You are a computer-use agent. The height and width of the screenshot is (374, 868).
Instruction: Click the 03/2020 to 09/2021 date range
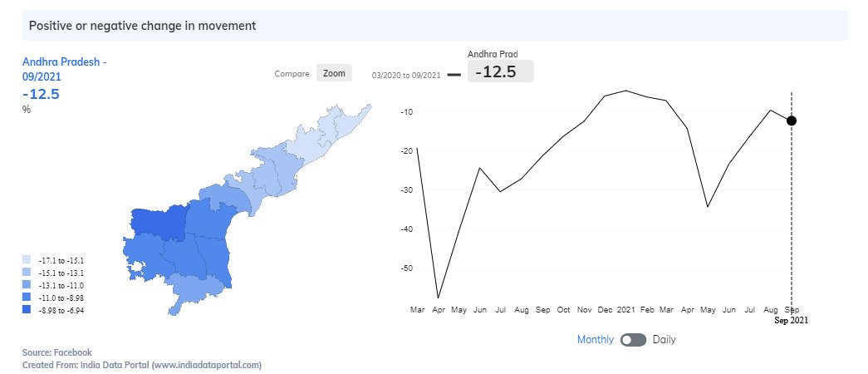click(x=406, y=76)
